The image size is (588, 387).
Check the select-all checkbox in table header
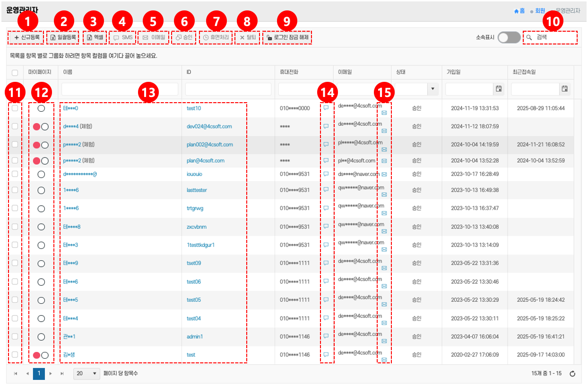(x=15, y=72)
